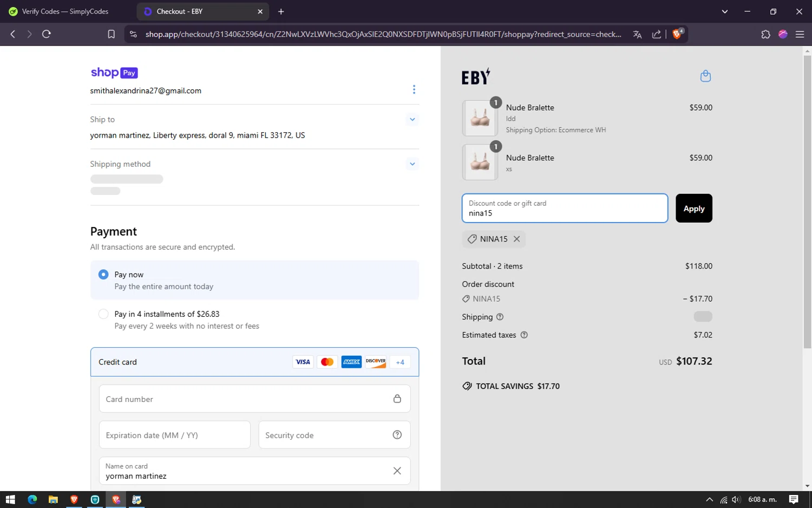Click the Discover card icon
Viewport: 812px width, 508px height.
[376, 362]
